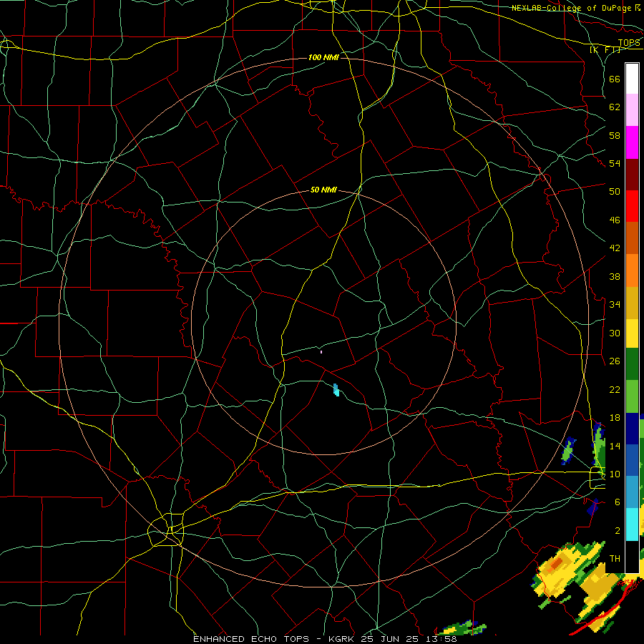Select the bright red legend swatch
Viewport: 644px width, 644px height.
tap(632, 206)
